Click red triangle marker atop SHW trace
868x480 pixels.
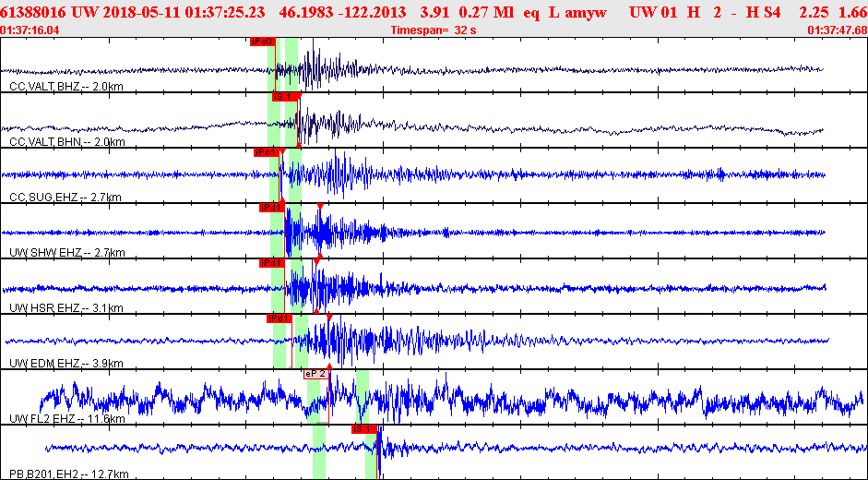320,206
